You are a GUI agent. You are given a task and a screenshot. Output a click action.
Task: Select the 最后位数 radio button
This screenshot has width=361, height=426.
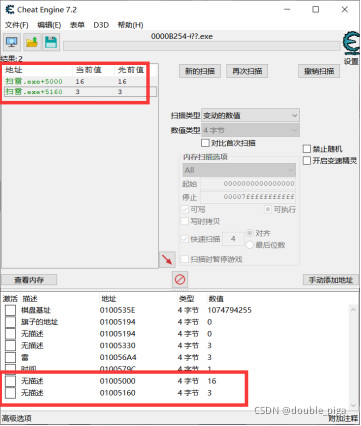250,245
